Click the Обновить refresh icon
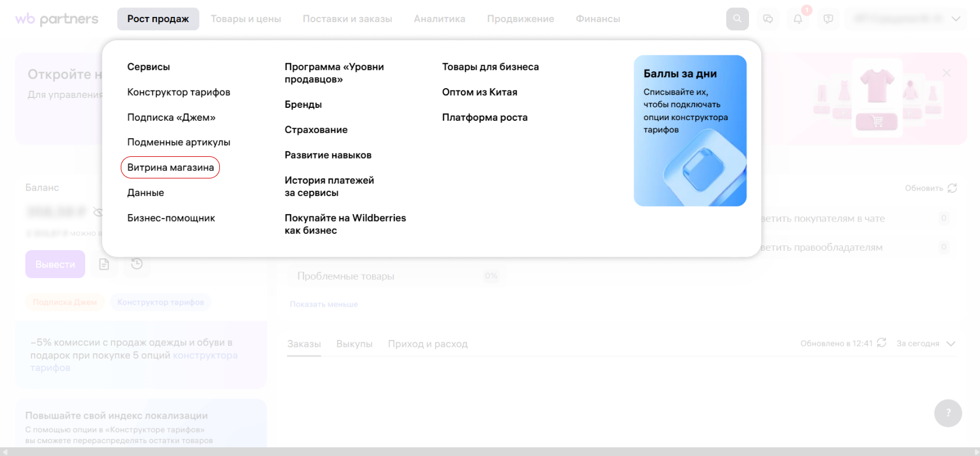 (952, 188)
